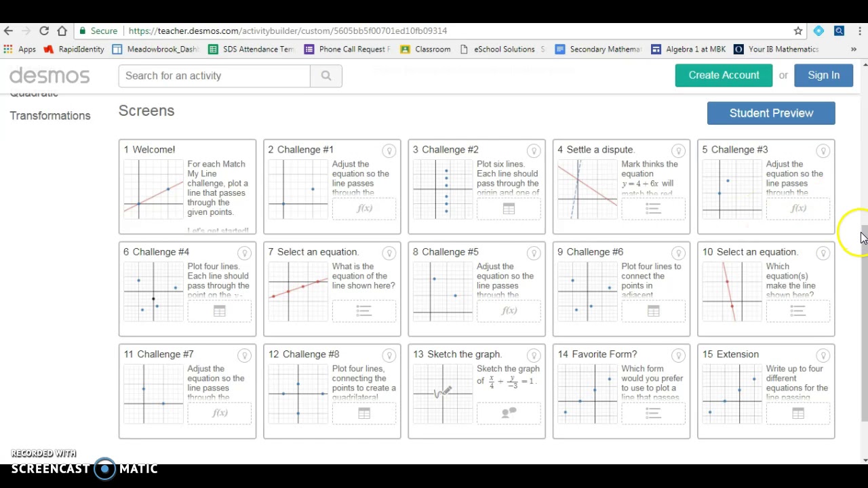
Task: Reload the page with refresh icon
Action: coord(44,30)
